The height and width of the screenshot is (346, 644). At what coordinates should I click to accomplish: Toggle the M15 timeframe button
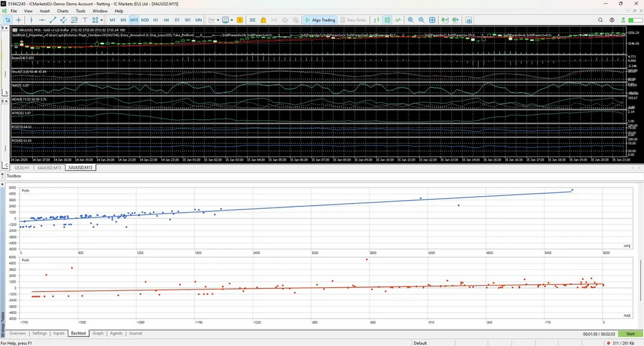click(134, 20)
